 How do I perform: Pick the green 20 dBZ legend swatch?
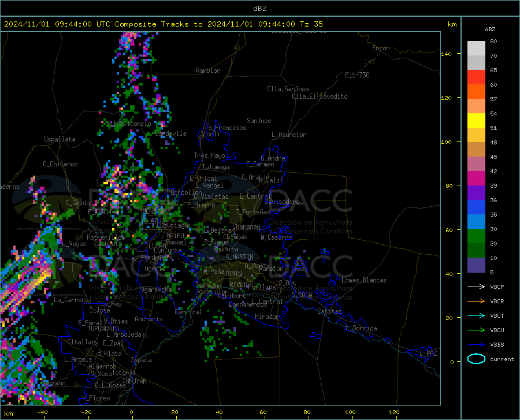pos(476,236)
